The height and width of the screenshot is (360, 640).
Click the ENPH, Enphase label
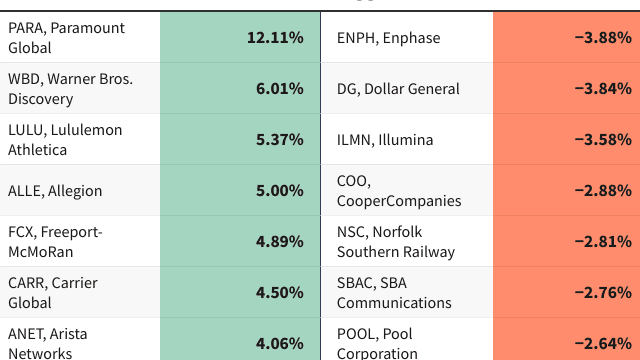point(389,38)
